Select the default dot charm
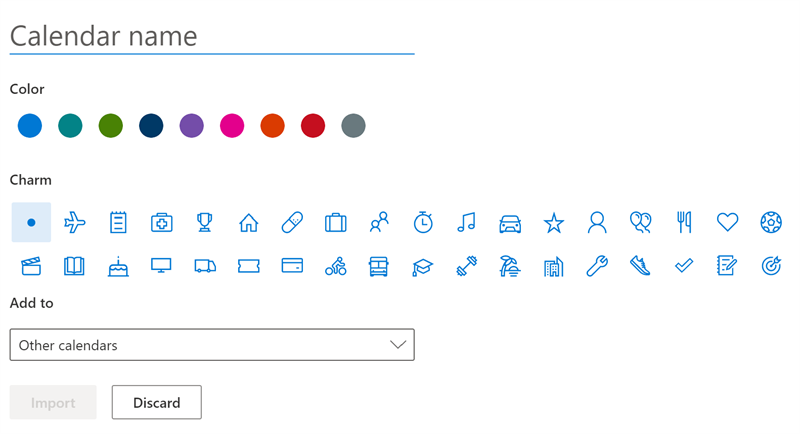This screenshot has height=434, width=800. click(31, 222)
